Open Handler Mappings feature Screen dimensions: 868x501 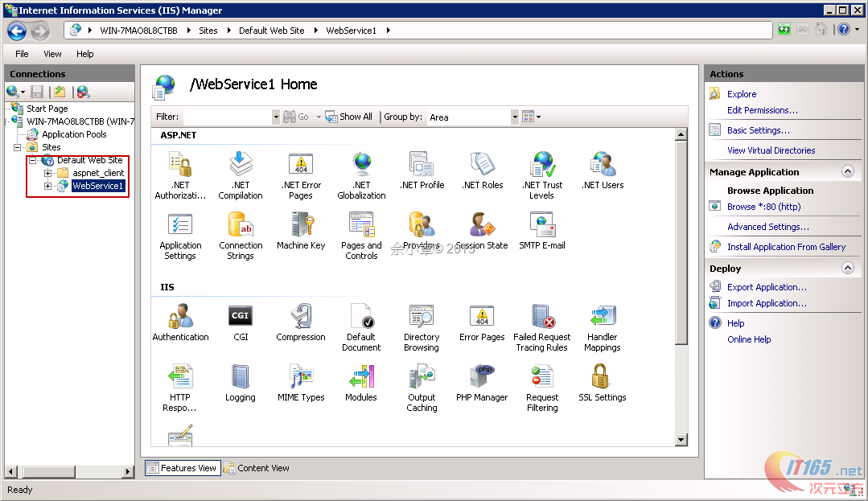pos(603,327)
